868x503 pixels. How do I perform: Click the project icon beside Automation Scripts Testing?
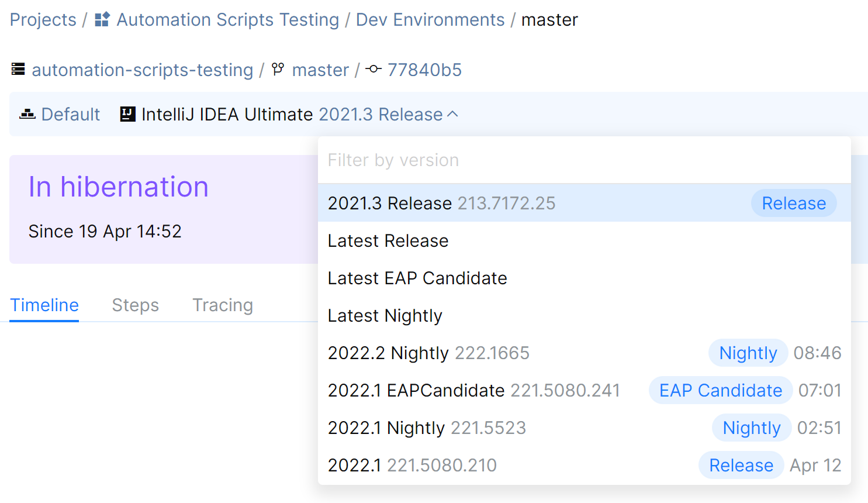[x=102, y=19]
